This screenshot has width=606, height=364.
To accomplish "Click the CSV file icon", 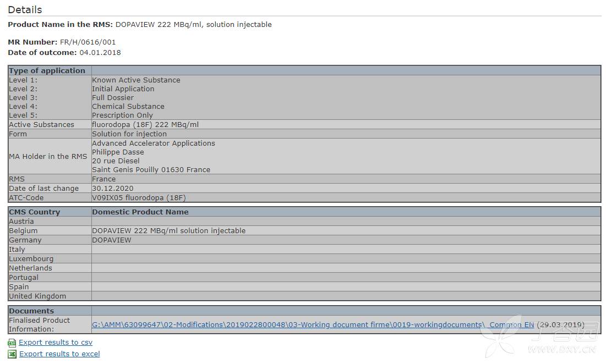I will point(12,343).
